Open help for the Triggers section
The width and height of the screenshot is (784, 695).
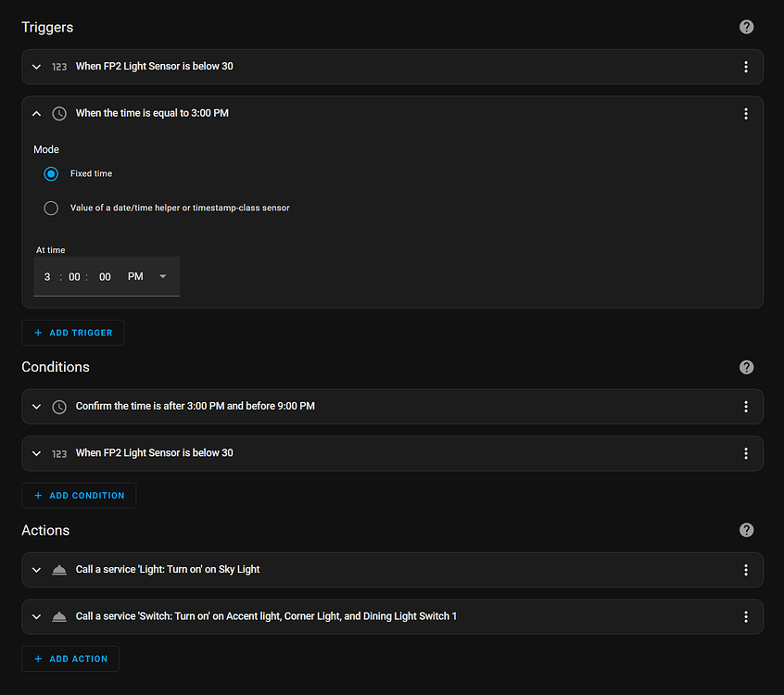(x=747, y=27)
